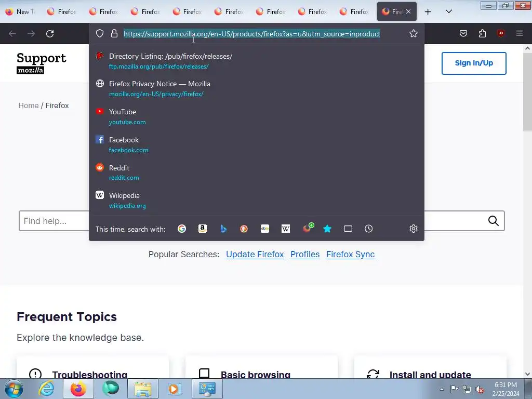Go to Home breadcrumb link
Viewport: 532px width, 399px height.
click(x=29, y=105)
